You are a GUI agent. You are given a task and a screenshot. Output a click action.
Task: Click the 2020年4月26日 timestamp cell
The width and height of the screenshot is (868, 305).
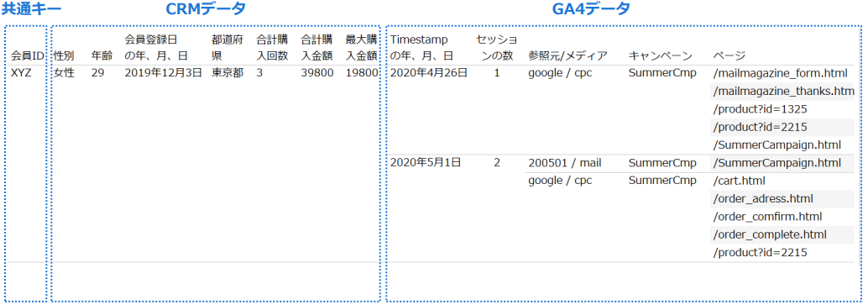(429, 72)
